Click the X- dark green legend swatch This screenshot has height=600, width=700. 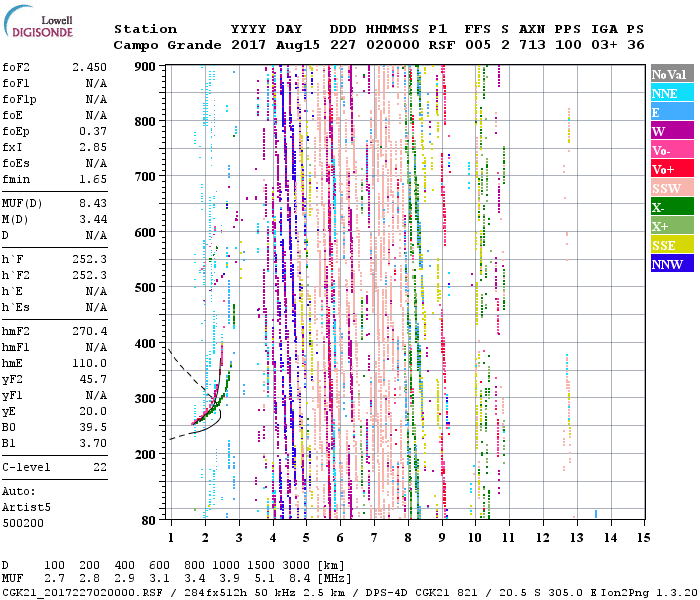point(671,207)
